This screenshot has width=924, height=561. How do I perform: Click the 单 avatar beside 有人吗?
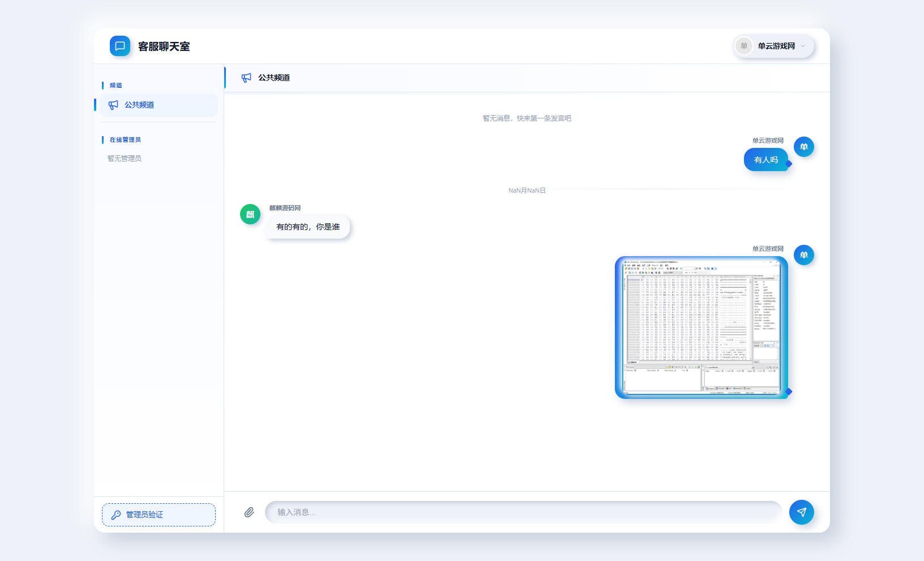(x=804, y=147)
